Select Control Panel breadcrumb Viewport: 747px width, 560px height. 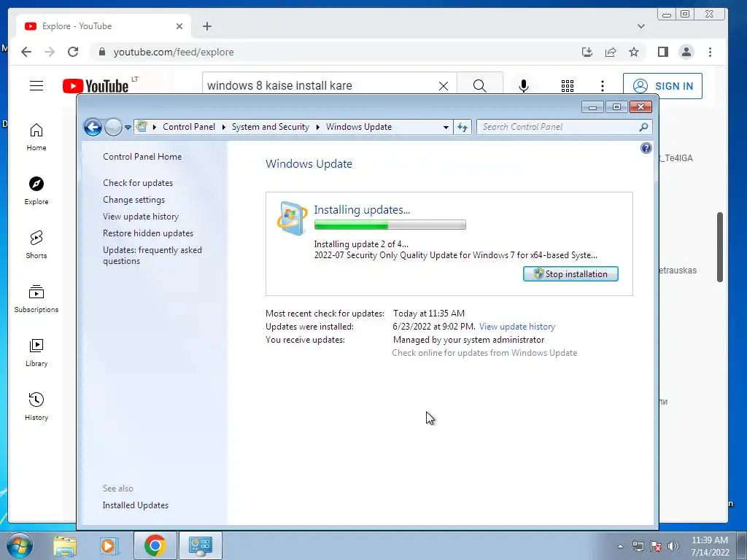[x=189, y=127]
